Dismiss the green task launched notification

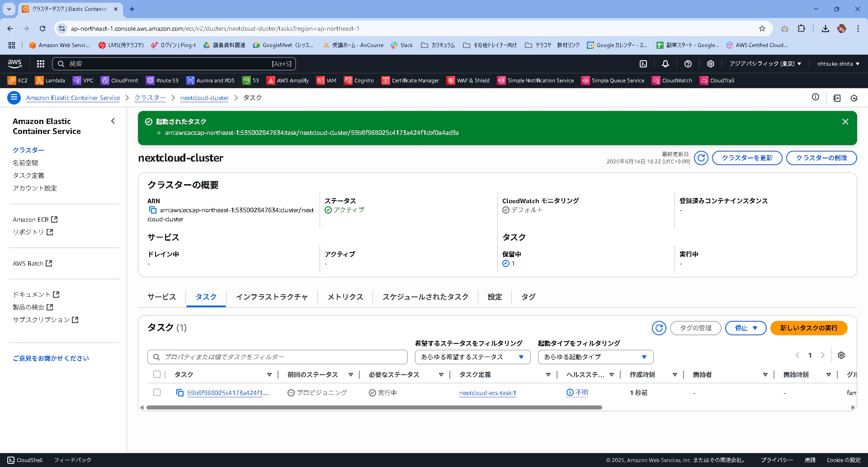coord(845,122)
